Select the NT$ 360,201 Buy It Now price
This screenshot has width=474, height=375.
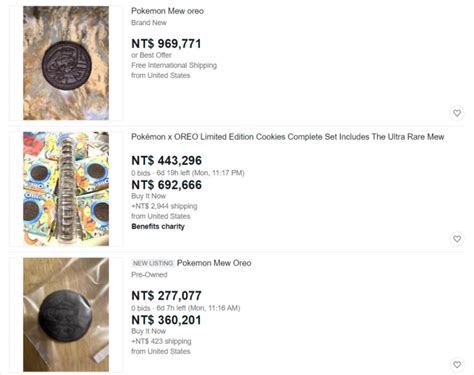pos(166,320)
